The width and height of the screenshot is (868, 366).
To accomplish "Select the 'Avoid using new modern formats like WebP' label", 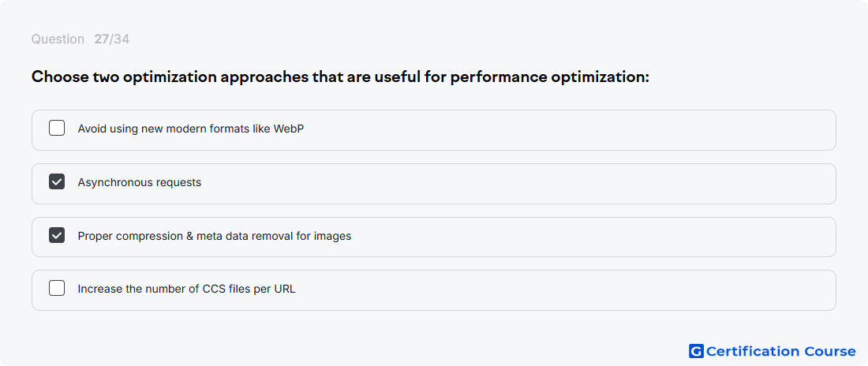I will 190,129.
